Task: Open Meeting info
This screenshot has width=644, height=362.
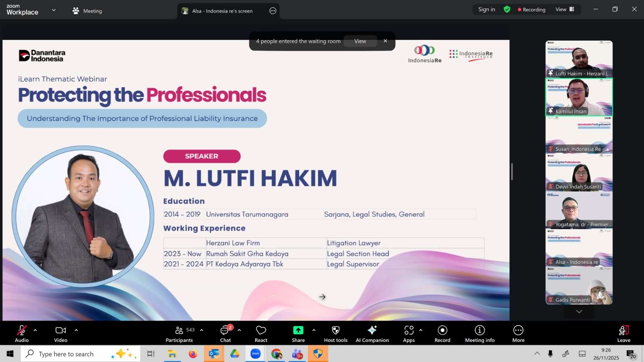Action: click(x=479, y=333)
